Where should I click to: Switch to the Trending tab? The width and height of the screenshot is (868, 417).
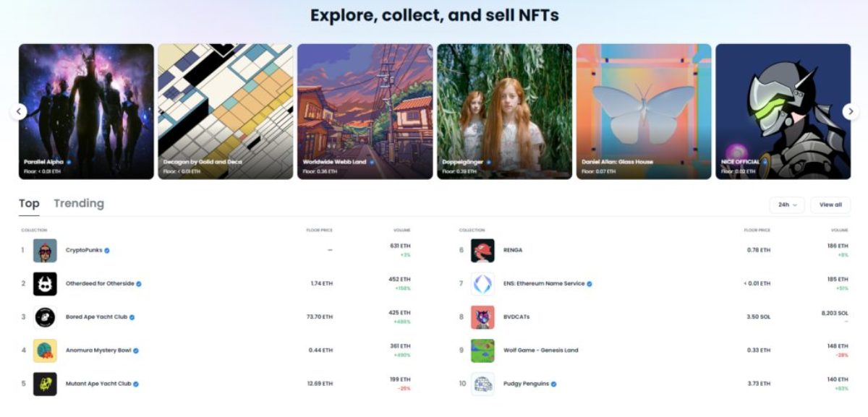click(x=79, y=204)
